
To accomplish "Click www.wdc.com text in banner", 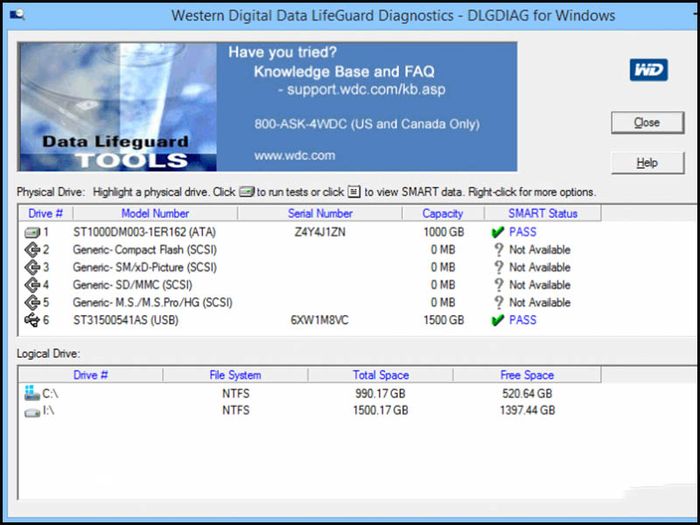I will pos(295,156).
